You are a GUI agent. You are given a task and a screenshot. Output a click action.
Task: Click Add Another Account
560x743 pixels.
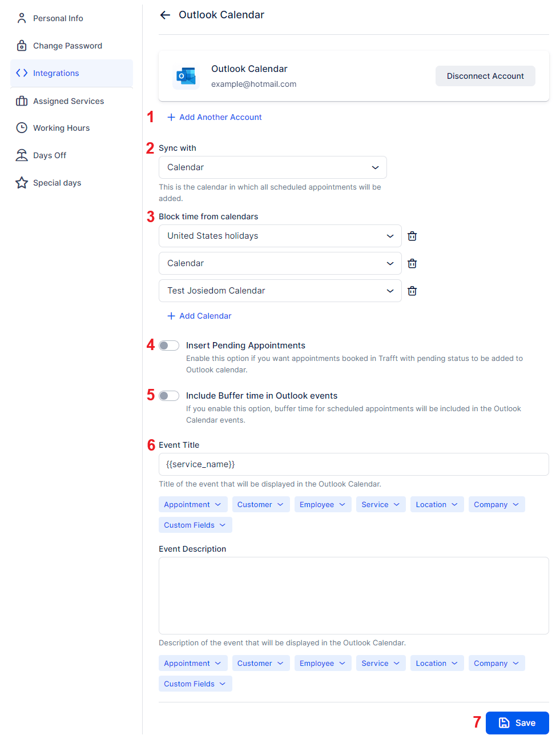214,117
